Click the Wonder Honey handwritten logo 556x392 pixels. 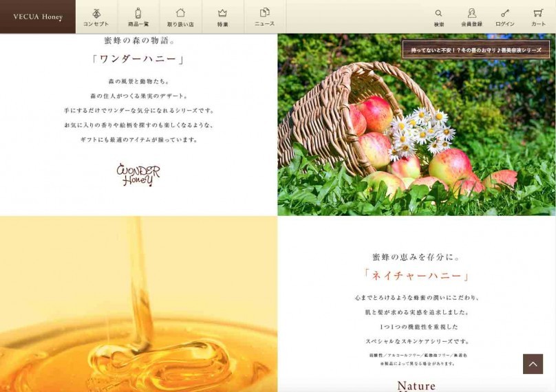pos(138,175)
